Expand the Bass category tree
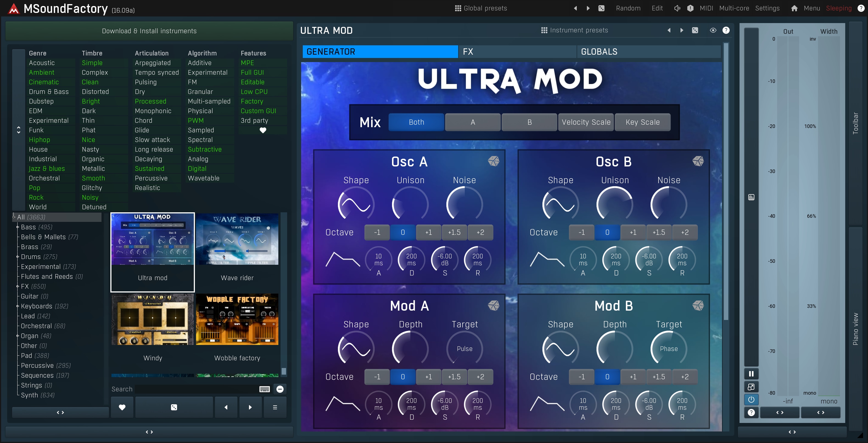This screenshot has height=443, width=868. pos(18,227)
